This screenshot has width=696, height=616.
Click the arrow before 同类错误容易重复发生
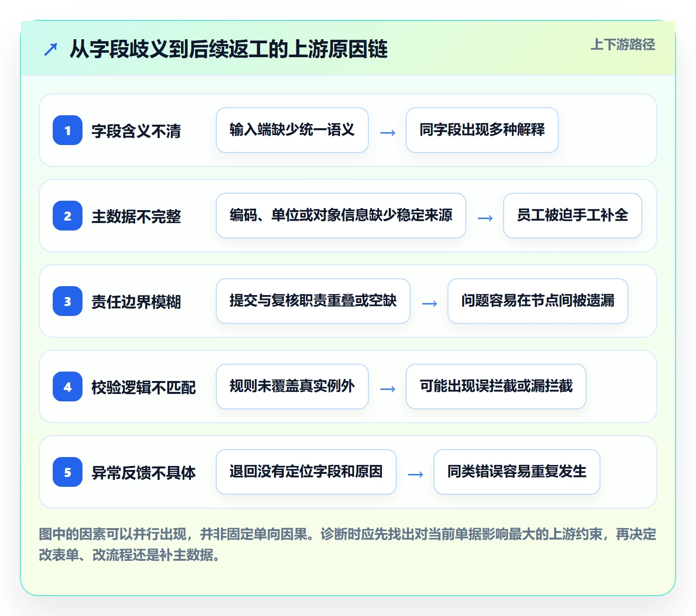[416, 474]
